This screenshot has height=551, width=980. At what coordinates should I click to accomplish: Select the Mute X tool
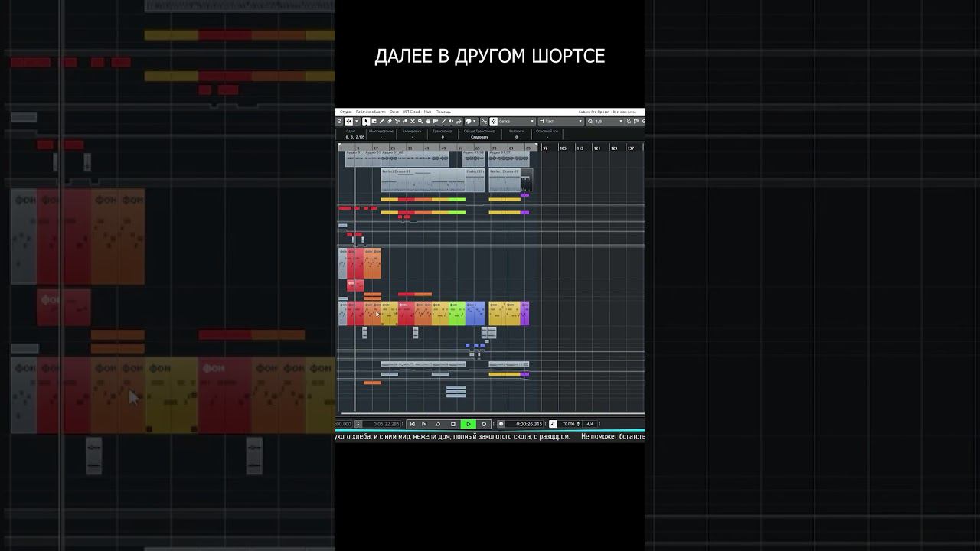[x=413, y=121]
